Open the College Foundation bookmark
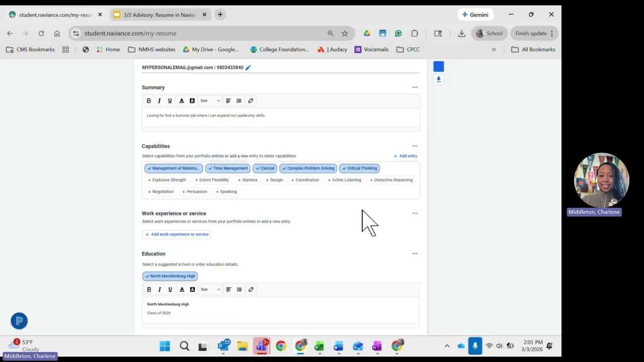644x362 pixels. click(x=279, y=49)
